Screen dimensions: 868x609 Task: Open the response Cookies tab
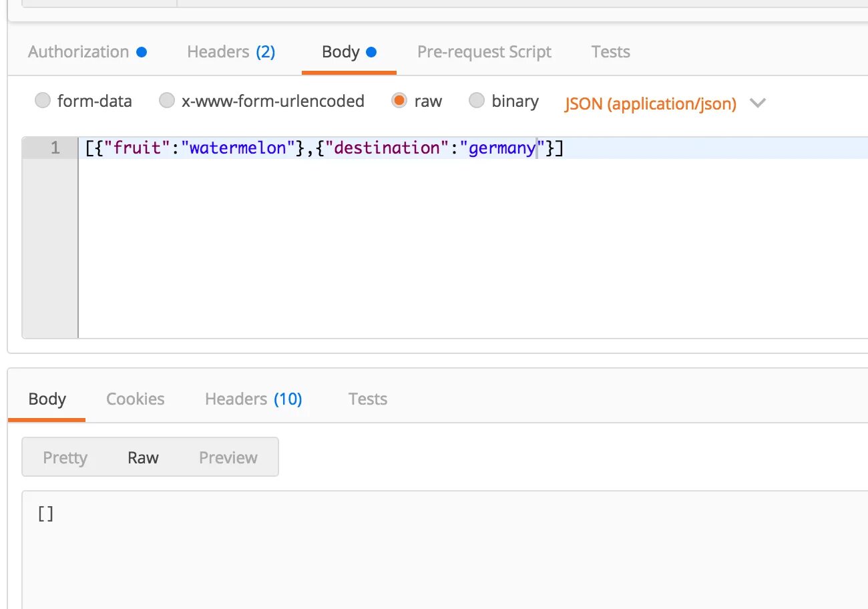[x=135, y=399]
